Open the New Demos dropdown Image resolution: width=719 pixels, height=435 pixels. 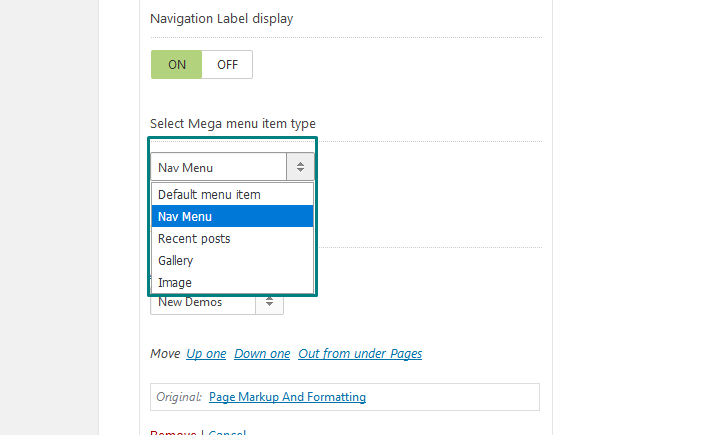(x=217, y=303)
